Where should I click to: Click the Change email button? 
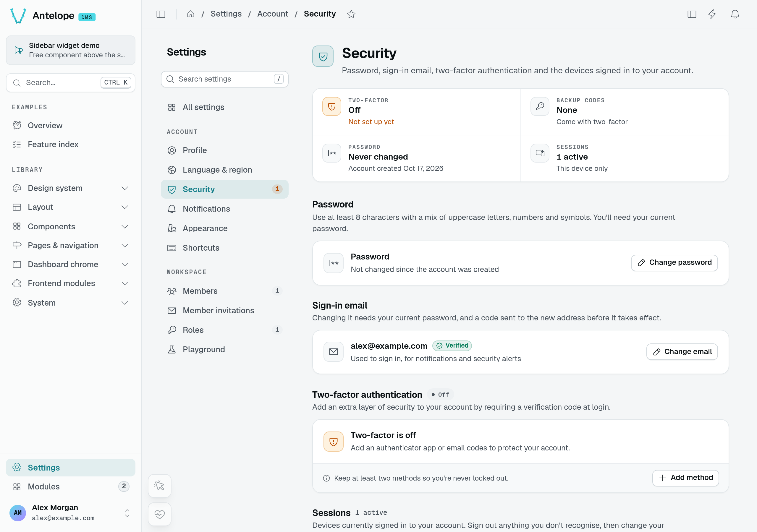click(682, 352)
